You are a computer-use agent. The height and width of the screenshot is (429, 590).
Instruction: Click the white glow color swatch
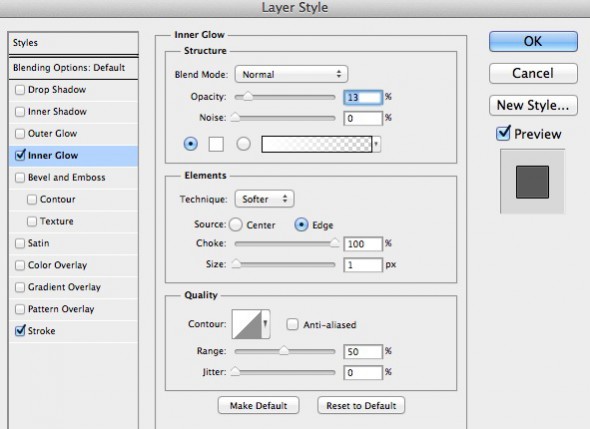pos(216,144)
